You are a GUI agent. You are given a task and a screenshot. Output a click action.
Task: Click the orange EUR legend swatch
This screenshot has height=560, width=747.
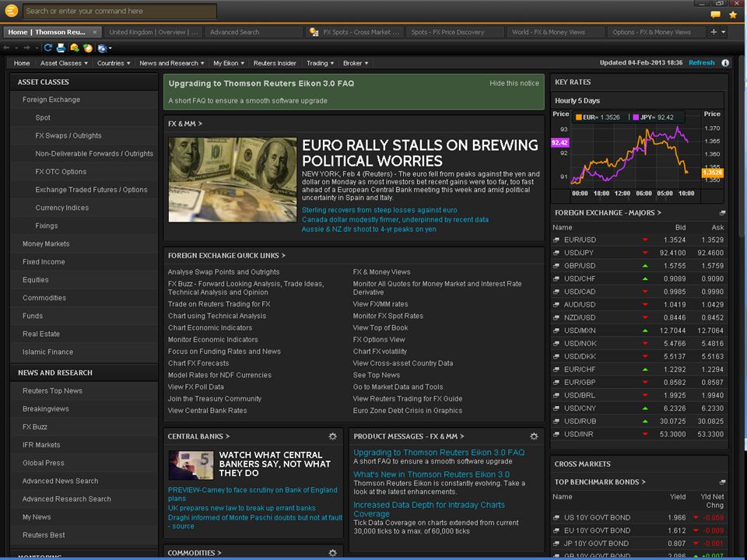578,117
